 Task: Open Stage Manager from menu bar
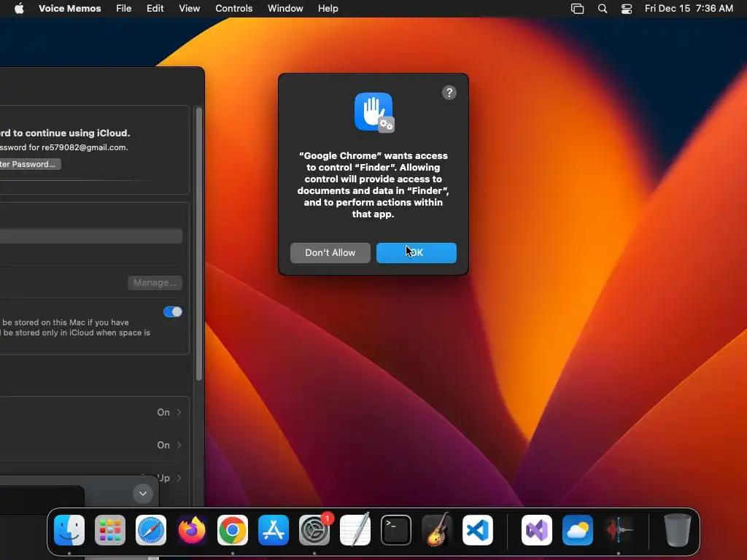[x=578, y=9]
